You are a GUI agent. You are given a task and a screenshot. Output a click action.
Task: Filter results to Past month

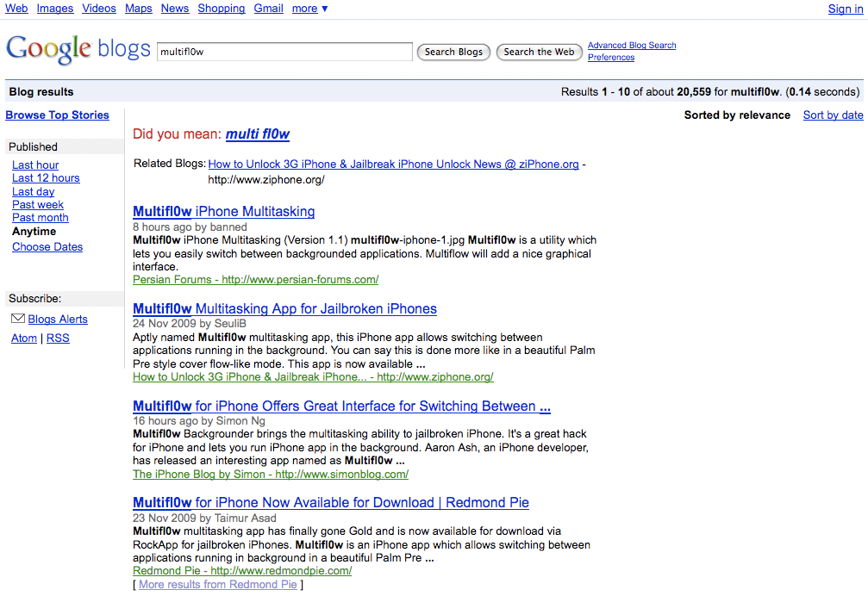(x=41, y=218)
